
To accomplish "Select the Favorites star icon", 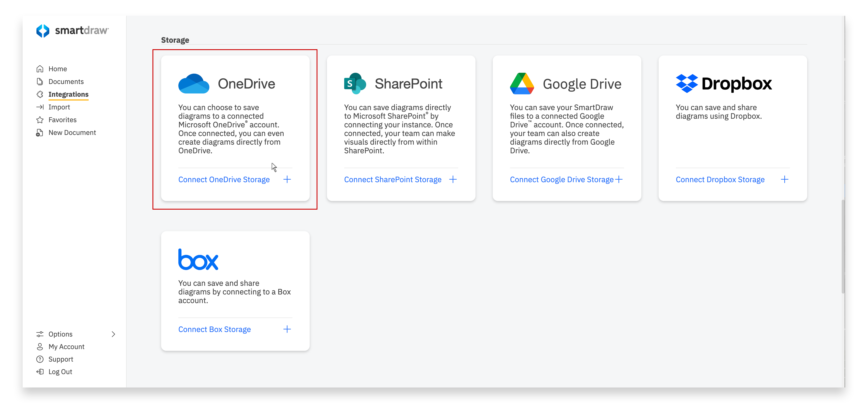I will tap(40, 120).
